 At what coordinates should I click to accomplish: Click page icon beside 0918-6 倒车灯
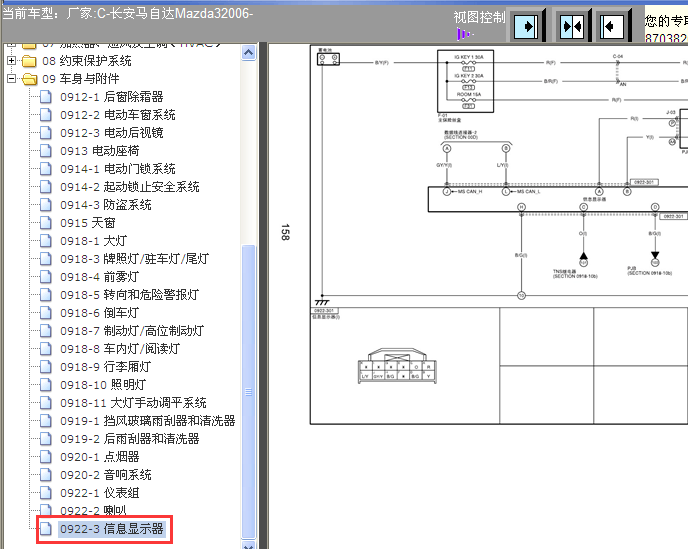[46, 313]
